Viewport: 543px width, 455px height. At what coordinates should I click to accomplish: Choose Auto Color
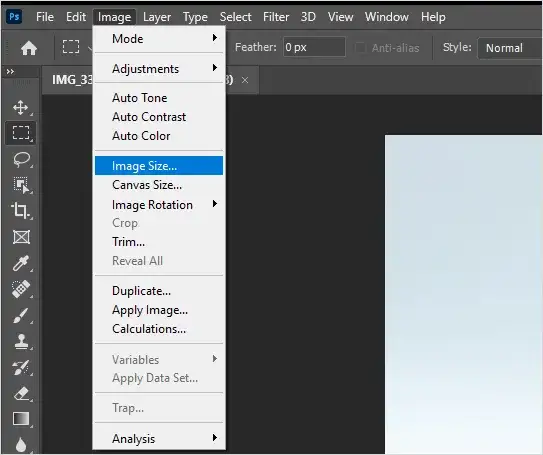159,136
